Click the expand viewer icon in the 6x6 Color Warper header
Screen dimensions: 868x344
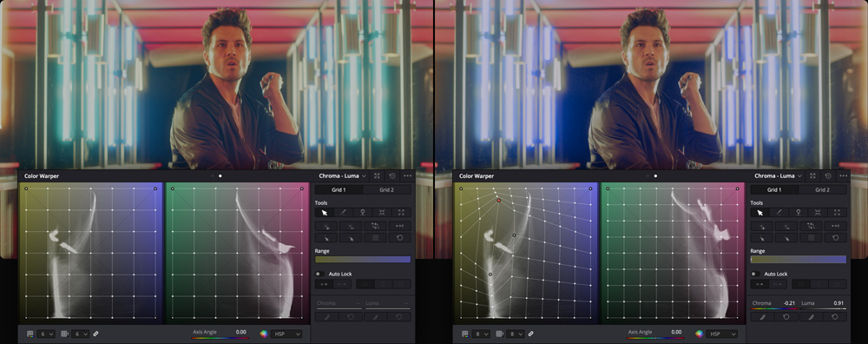click(377, 175)
